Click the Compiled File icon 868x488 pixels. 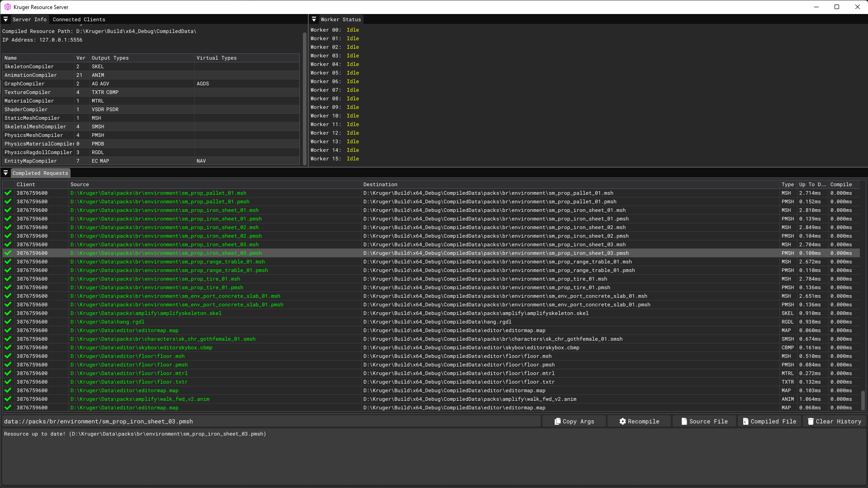745,421
